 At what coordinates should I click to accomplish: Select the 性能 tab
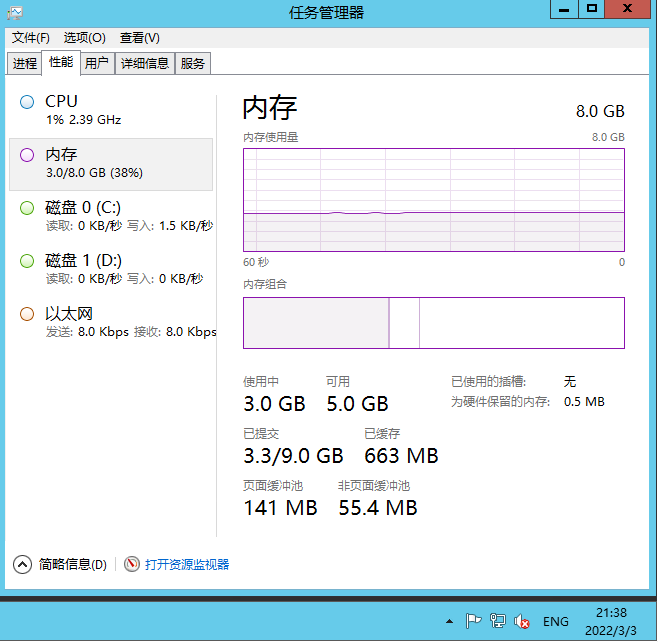(x=61, y=63)
